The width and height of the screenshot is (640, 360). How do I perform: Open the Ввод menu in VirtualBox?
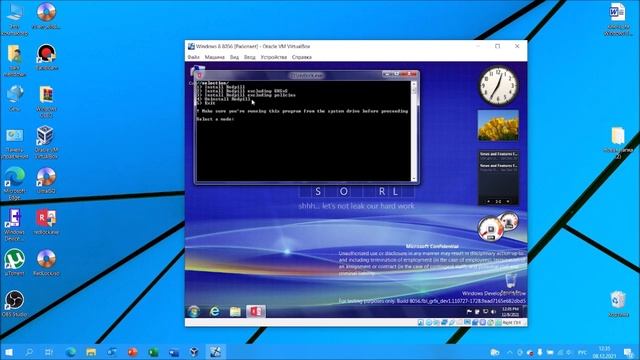click(x=249, y=57)
